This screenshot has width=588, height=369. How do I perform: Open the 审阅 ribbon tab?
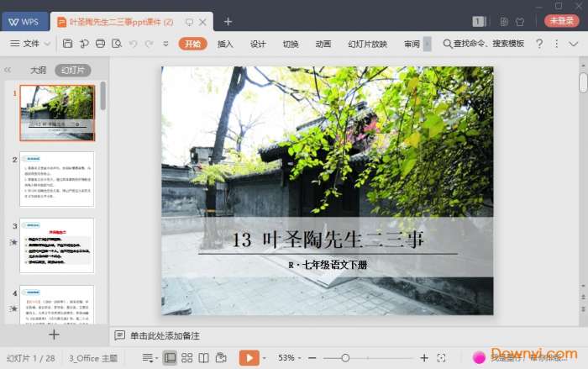tap(412, 44)
